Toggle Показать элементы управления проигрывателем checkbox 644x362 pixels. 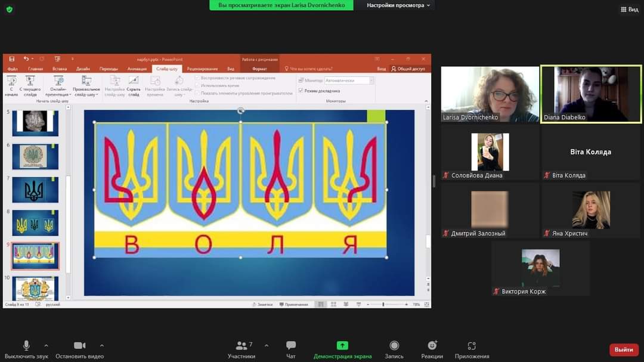197,93
